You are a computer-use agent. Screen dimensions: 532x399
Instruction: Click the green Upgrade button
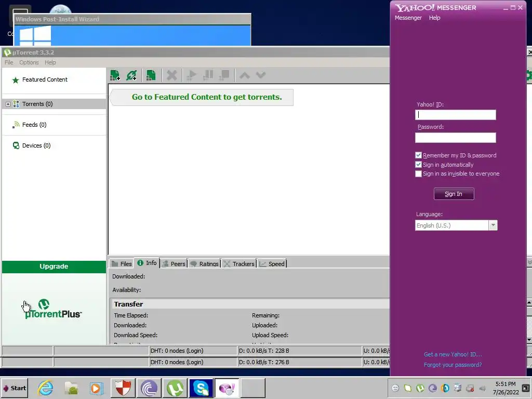(54, 267)
